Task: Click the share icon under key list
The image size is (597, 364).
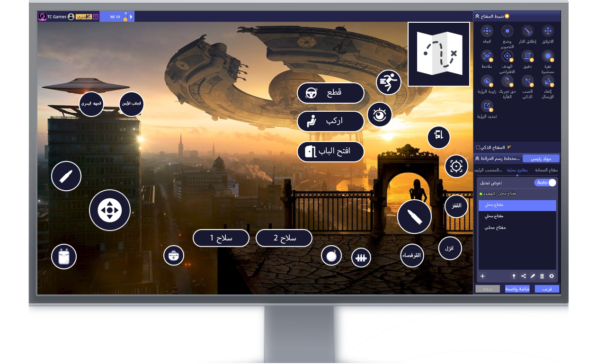Action: click(523, 276)
